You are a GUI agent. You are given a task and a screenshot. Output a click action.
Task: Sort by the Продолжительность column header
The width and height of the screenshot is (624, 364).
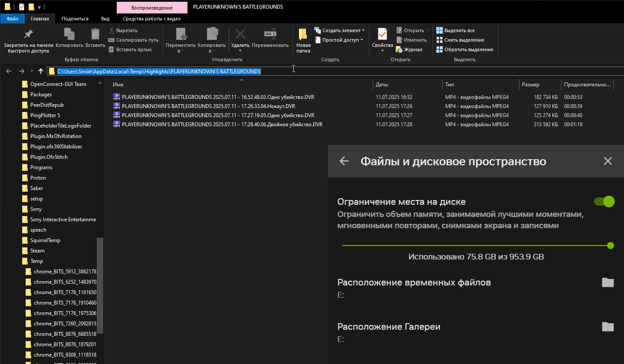[x=587, y=85]
